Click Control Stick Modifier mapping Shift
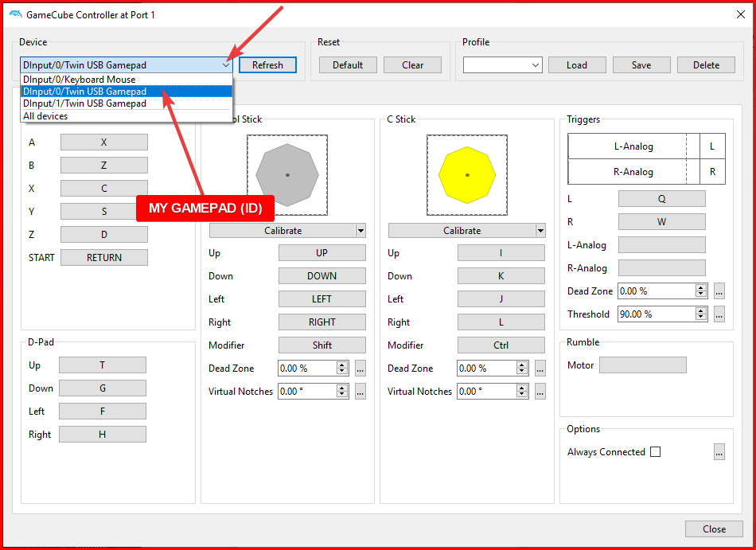Viewport: 756px width, 550px height. click(x=322, y=345)
